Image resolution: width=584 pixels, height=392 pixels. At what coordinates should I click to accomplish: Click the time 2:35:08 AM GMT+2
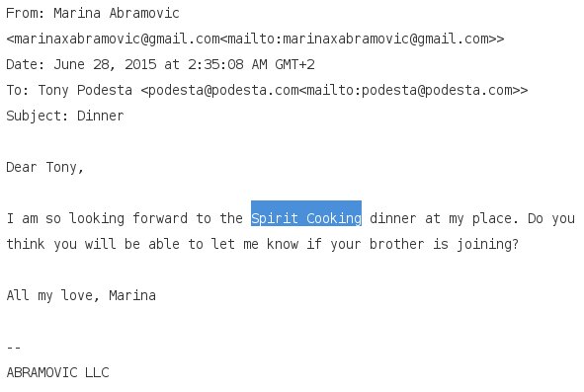[x=251, y=64]
